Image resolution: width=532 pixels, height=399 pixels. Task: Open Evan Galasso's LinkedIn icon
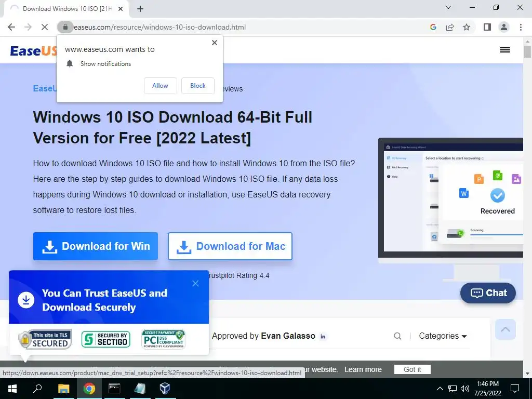[323, 337]
